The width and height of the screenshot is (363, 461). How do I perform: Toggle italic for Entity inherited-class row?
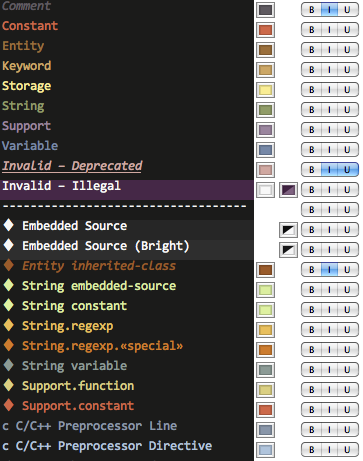coord(329,270)
